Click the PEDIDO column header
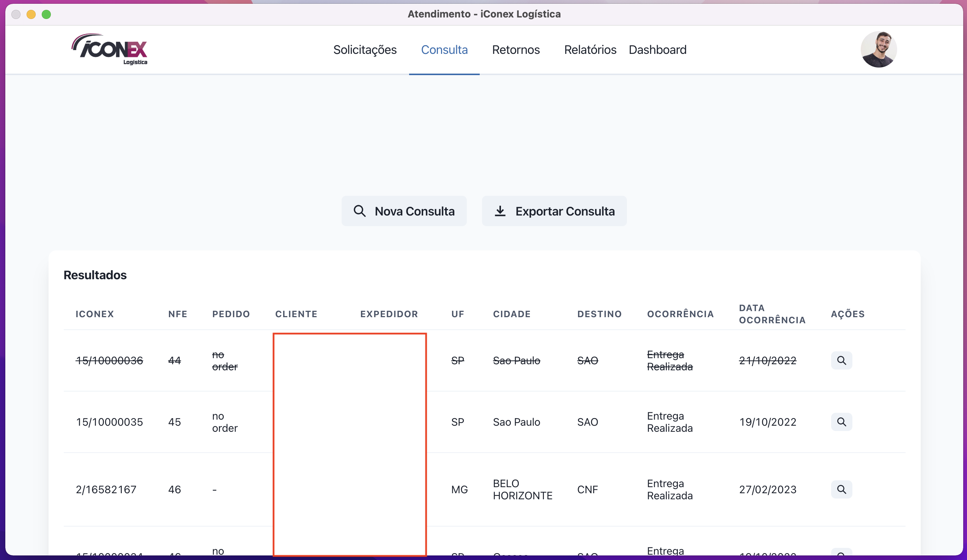The height and width of the screenshot is (560, 967). pos(231,314)
